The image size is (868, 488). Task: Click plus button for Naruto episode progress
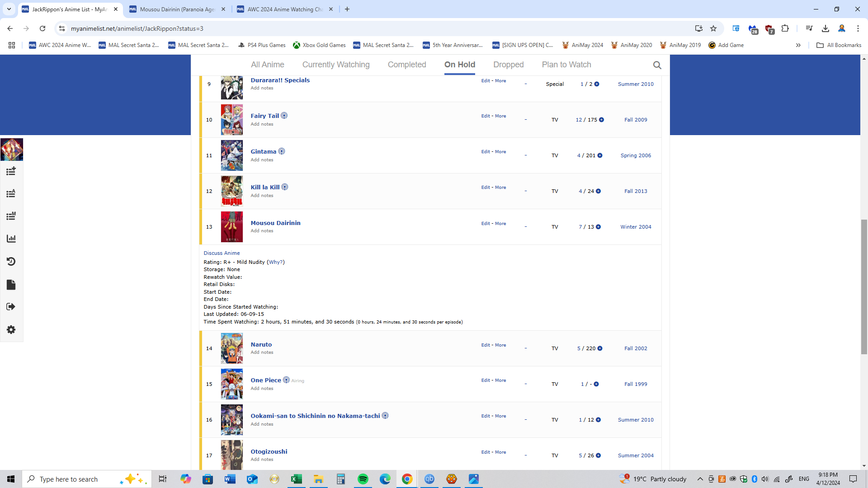(600, 348)
